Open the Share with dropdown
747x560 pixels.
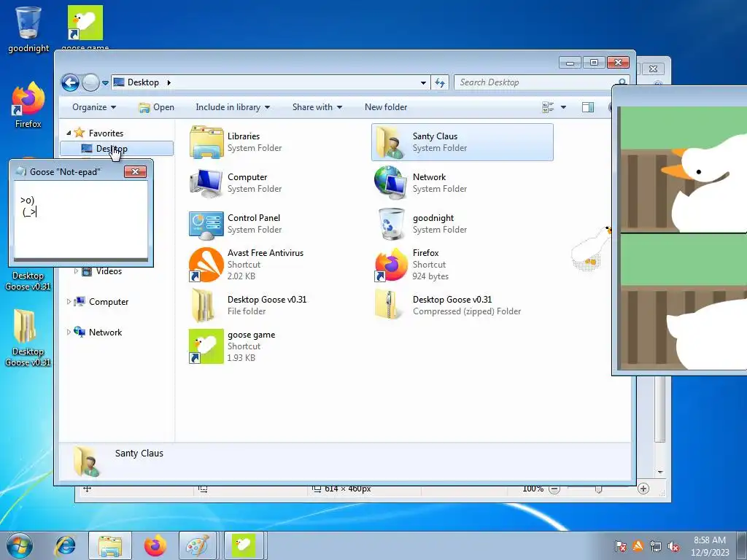tap(317, 107)
